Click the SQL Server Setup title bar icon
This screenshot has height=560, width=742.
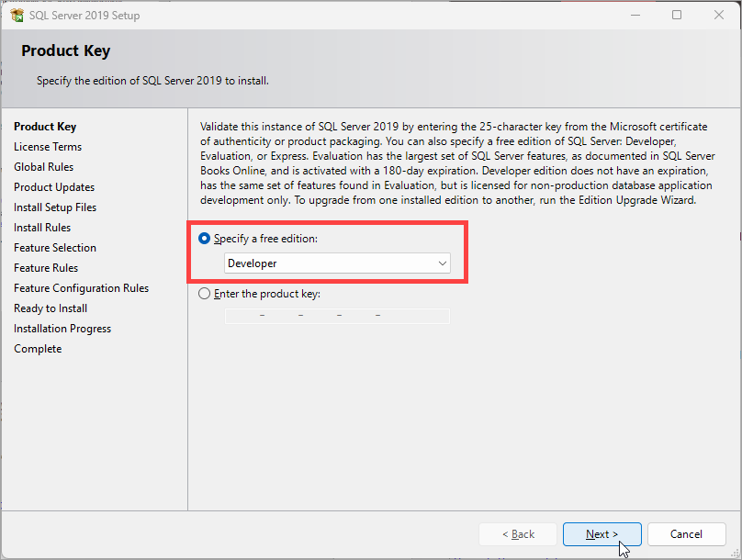tap(17, 15)
